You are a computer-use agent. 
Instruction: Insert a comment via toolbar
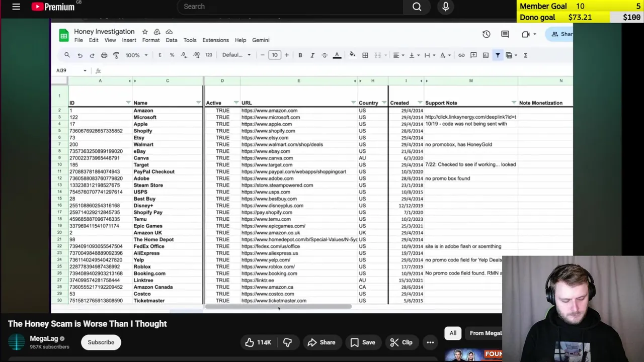[x=473, y=55]
